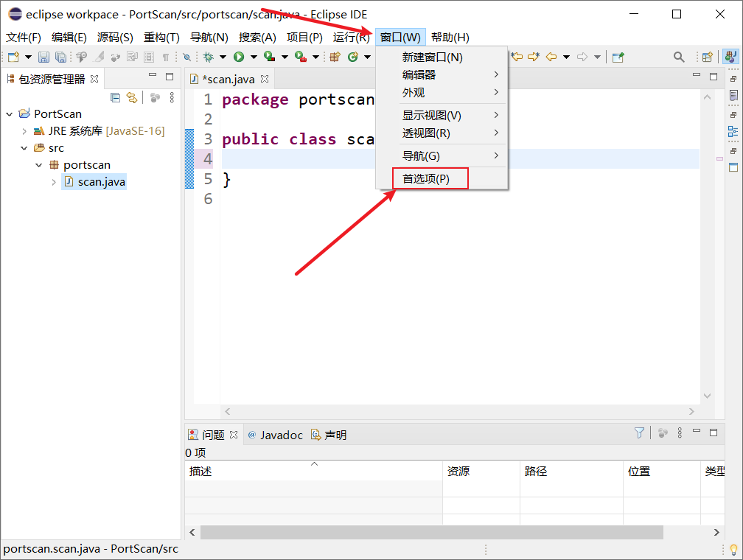
Task: Choose 新建窗口(N) from the menu
Action: (x=442, y=57)
